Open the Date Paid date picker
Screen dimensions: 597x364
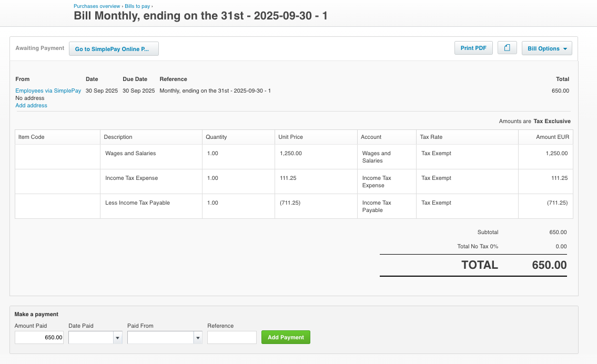[117, 337]
